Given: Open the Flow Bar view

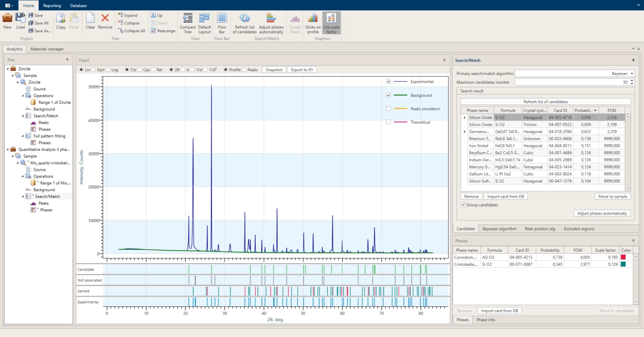Looking at the screenshot, I should [x=222, y=19].
